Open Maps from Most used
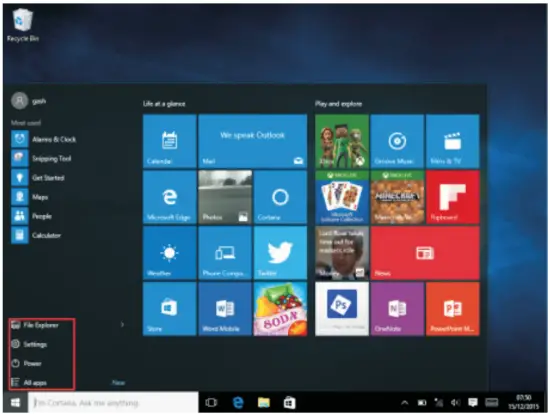This screenshot has height=414, width=550. pos(30,197)
